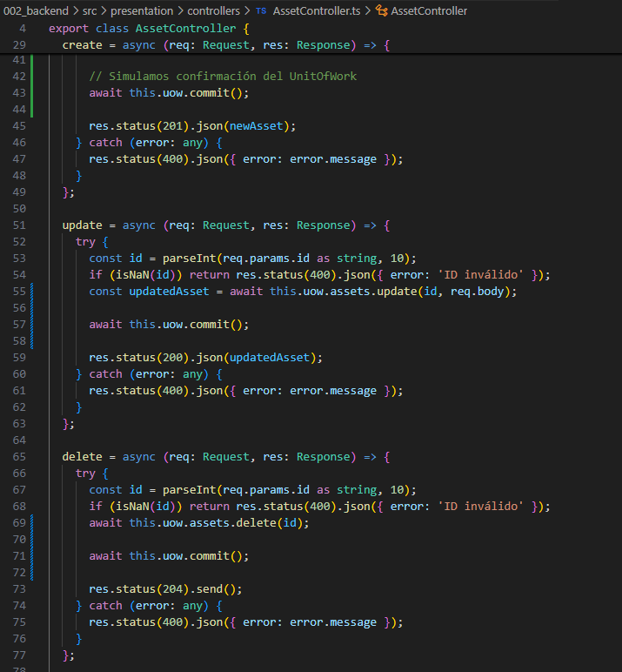The width and height of the screenshot is (622, 672).
Task: Click 'Request' type on line 65
Action: (226, 457)
